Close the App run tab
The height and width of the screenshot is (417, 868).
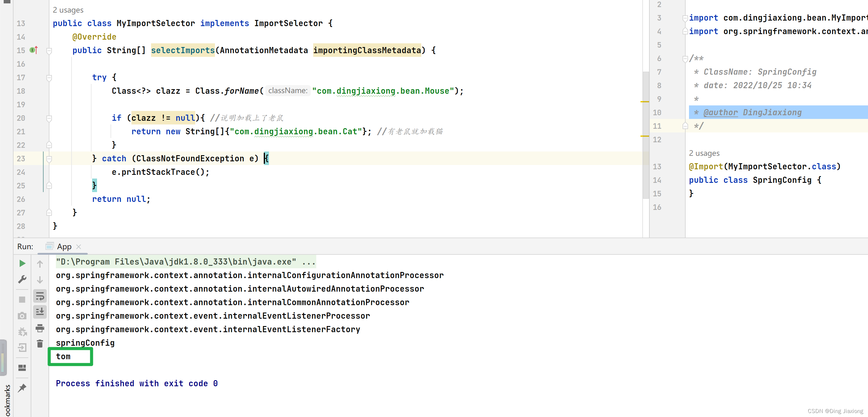point(79,247)
